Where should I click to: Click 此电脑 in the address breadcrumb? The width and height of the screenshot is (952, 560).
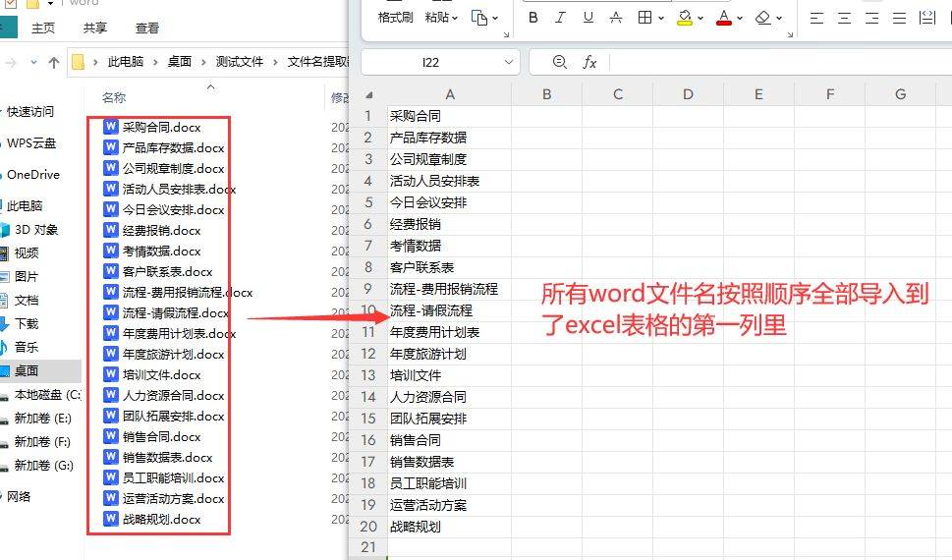(x=126, y=61)
